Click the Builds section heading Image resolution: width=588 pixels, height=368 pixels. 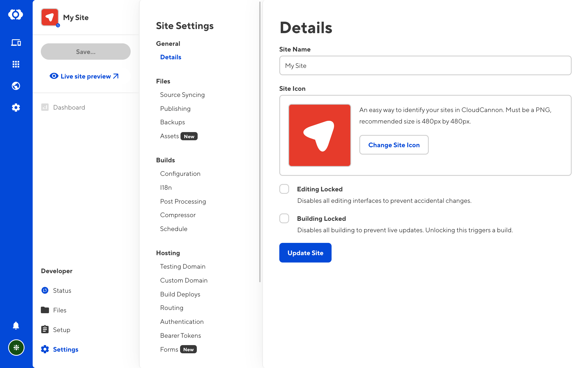(165, 160)
